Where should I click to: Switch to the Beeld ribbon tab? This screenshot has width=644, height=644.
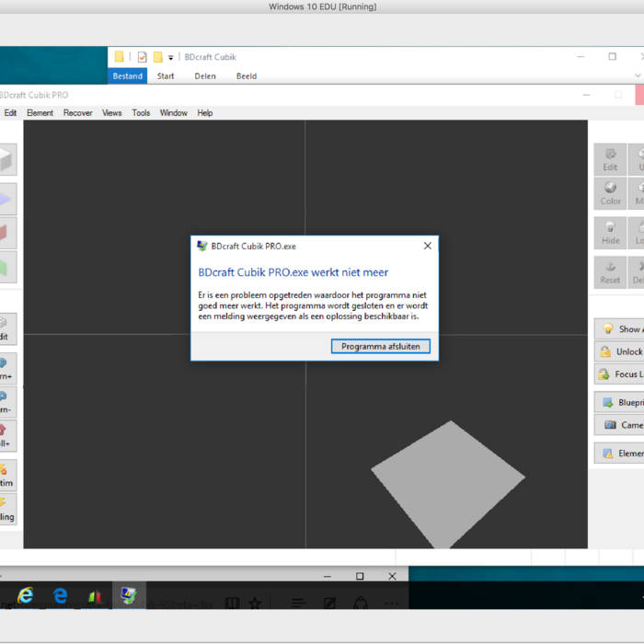[x=247, y=76]
